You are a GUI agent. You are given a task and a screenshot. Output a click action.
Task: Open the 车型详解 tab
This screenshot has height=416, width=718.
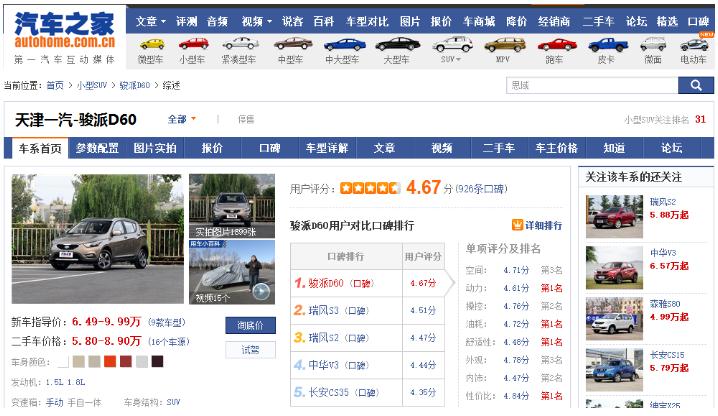(326, 148)
